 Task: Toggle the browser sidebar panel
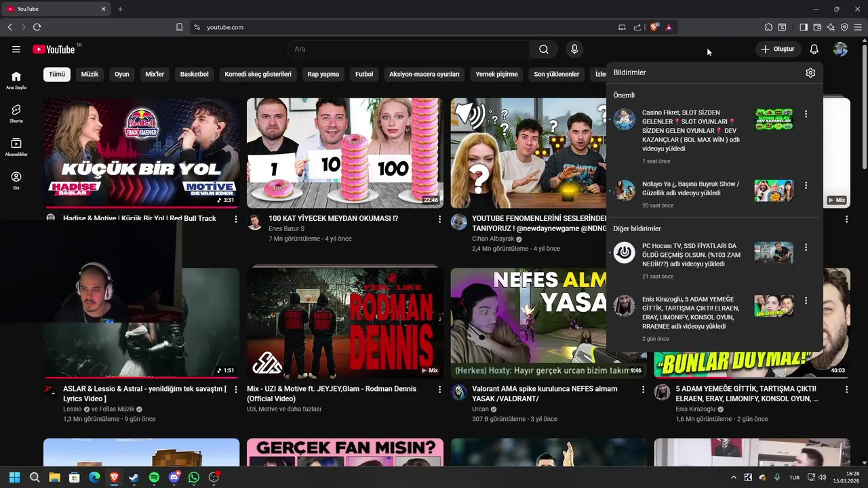click(x=804, y=27)
